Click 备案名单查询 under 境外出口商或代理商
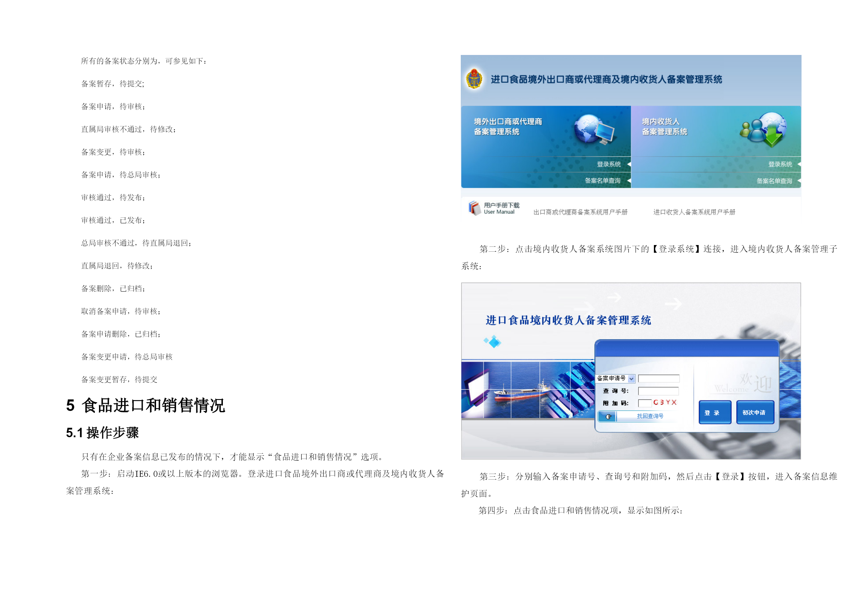Screen dimensions: 868x614 tap(602, 181)
